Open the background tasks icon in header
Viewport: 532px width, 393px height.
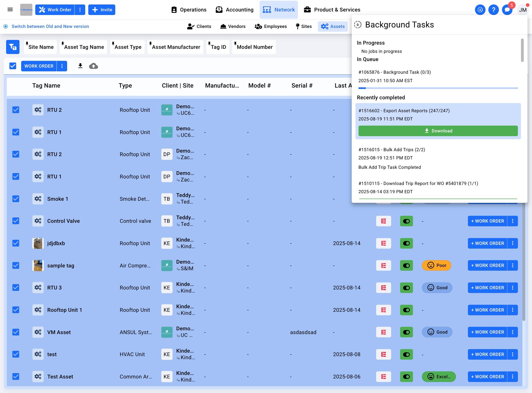coord(480,10)
